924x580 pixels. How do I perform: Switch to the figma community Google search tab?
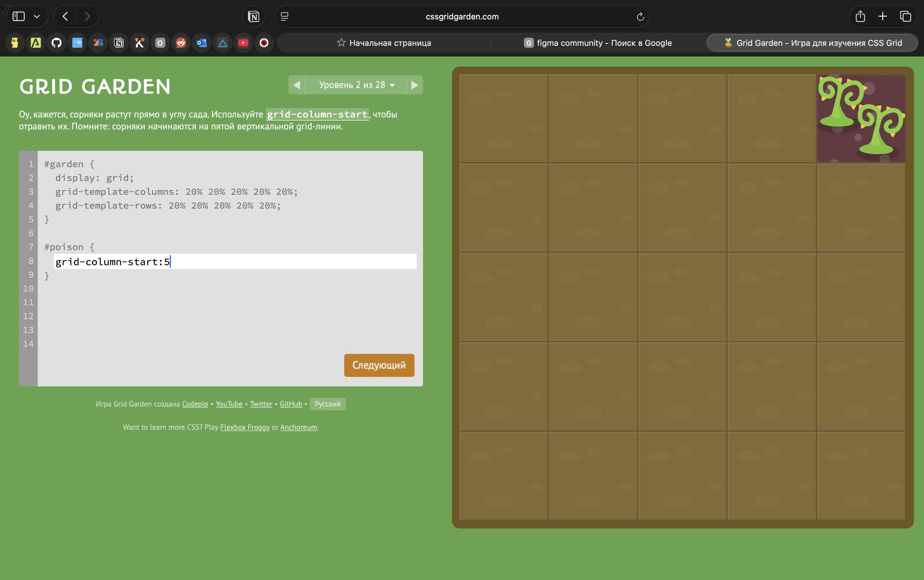click(598, 43)
